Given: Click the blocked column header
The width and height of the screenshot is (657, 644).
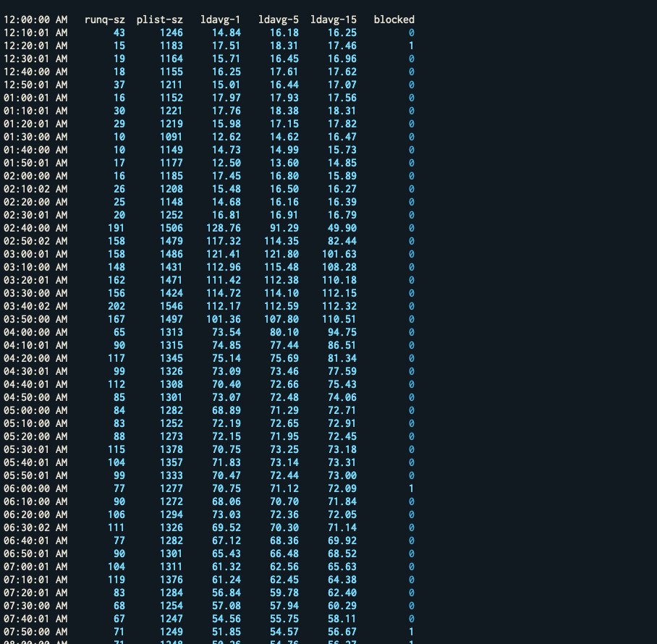Looking at the screenshot, I should (x=394, y=20).
